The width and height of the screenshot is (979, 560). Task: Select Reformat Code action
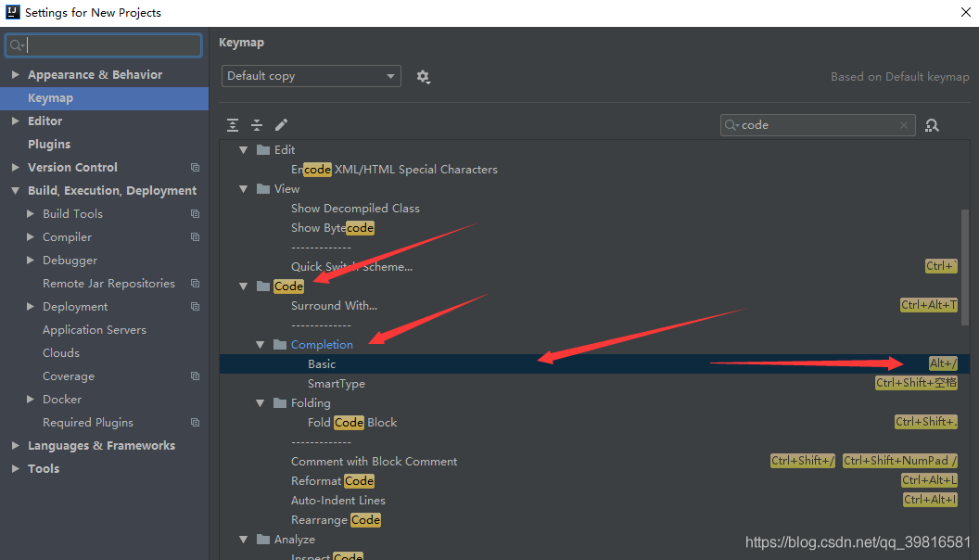point(333,480)
